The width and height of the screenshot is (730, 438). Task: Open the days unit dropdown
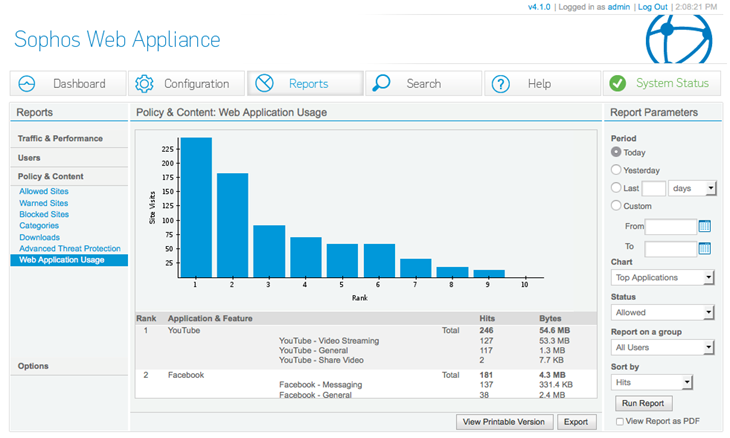692,188
